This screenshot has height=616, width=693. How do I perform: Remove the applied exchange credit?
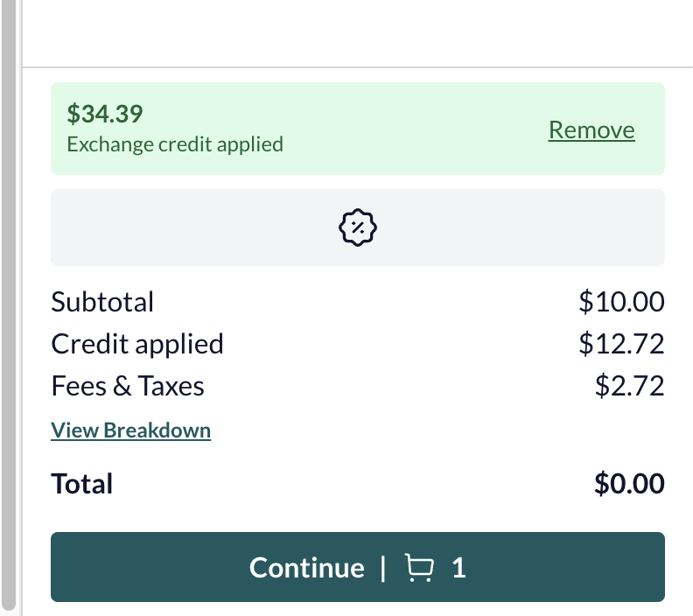click(x=591, y=129)
